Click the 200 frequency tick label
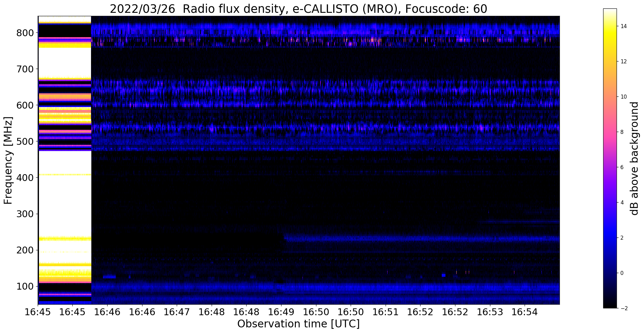Image resolution: width=644 pixels, height=333 pixels. pyautogui.click(x=26, y=250)
